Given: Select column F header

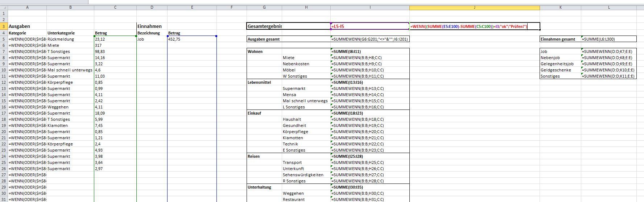Looking at the screenshot, I should [231, 7].
